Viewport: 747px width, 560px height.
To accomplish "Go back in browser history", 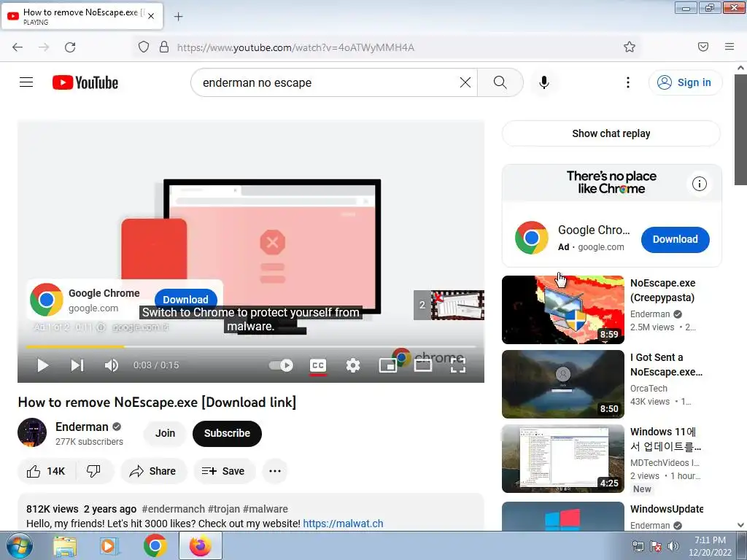I will pyautogui.click(x=18, y=47).
